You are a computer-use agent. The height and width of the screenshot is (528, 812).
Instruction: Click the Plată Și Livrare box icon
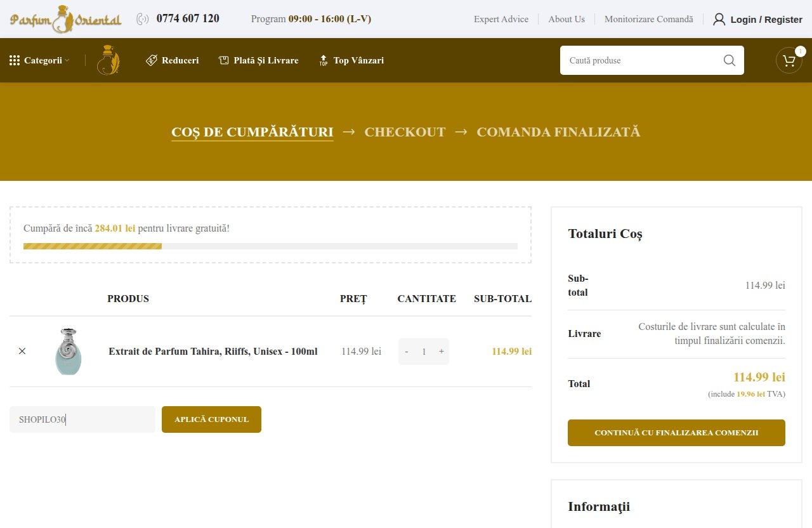223,60
